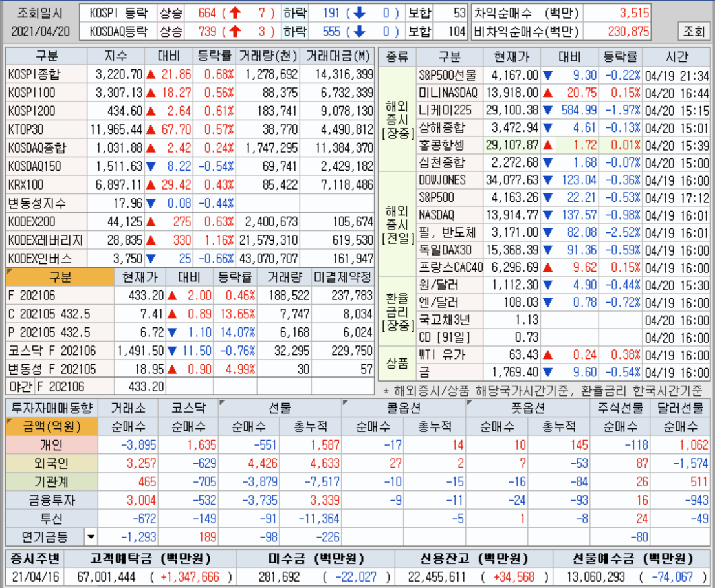Image resolution: width=715 pixels, height=588 pixels.
Task: Click the red triangle in 홍콩항셍 row
Action: [547, 146]
